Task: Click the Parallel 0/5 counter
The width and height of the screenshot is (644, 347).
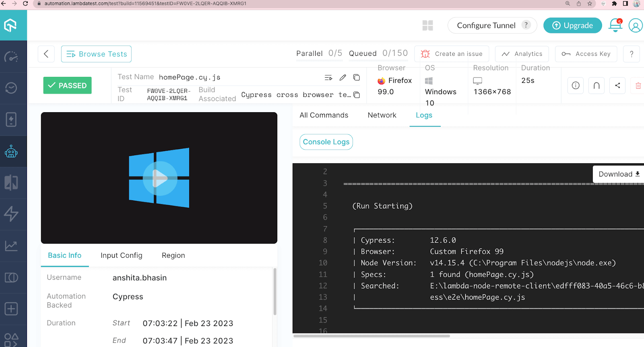Action: click(x=319, y=53)
